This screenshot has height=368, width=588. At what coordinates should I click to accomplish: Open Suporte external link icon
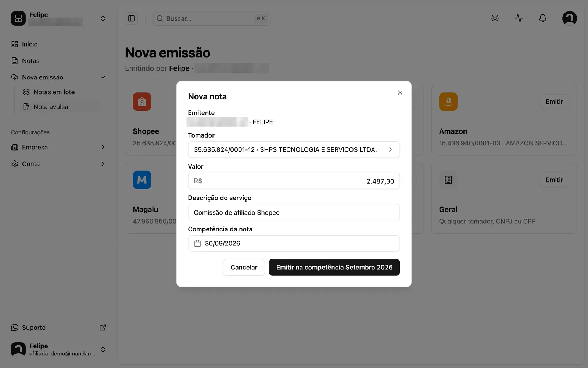click(103, 328)
